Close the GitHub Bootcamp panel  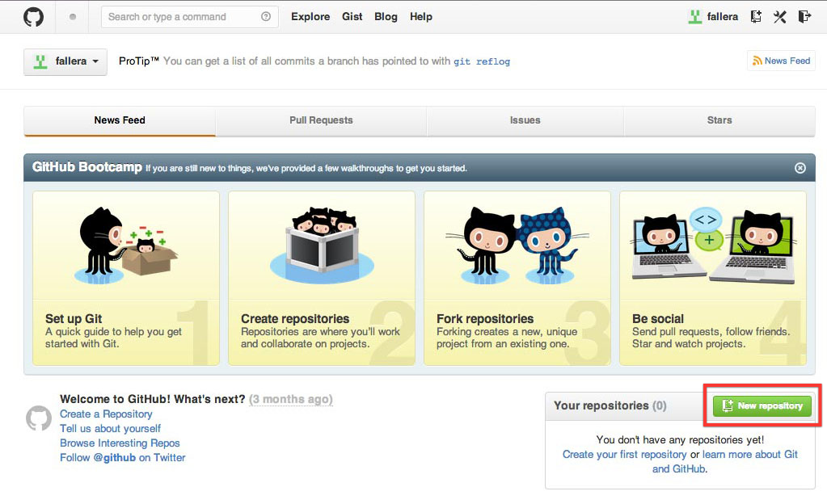point(800,168)
